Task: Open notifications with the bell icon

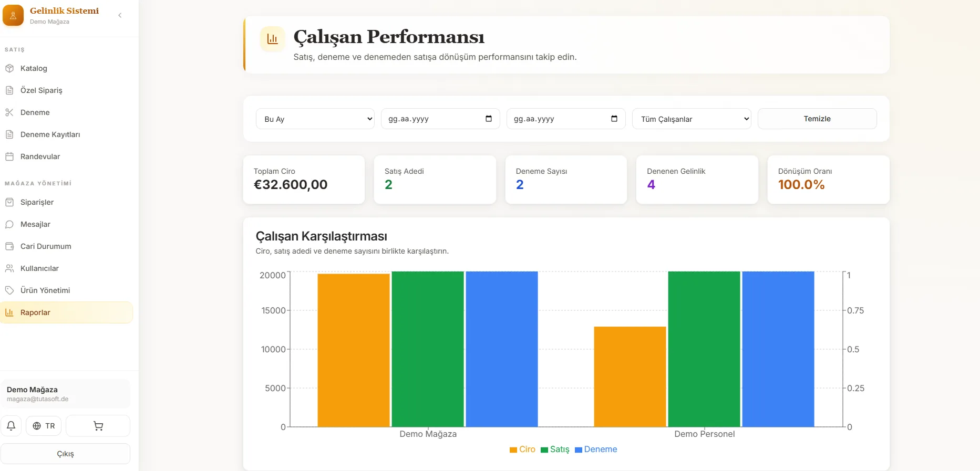Action: tap(11, 426)
